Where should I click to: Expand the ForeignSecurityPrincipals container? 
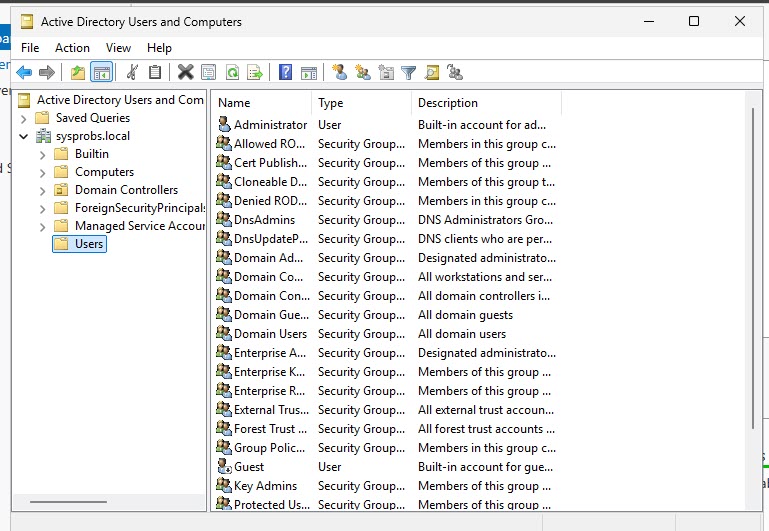(x=43, y=209)
